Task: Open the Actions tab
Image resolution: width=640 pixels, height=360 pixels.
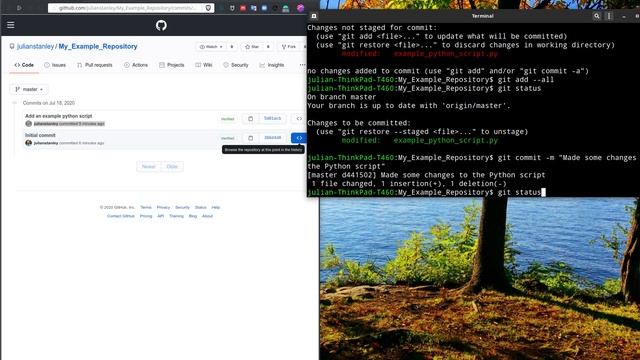Action: (136, 65)
